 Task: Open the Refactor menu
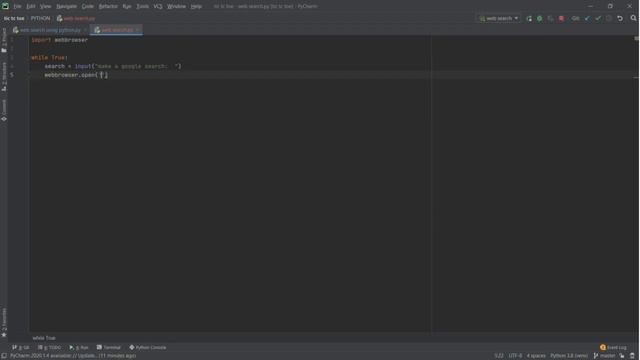pyautogui.click(x=108, y=6)
